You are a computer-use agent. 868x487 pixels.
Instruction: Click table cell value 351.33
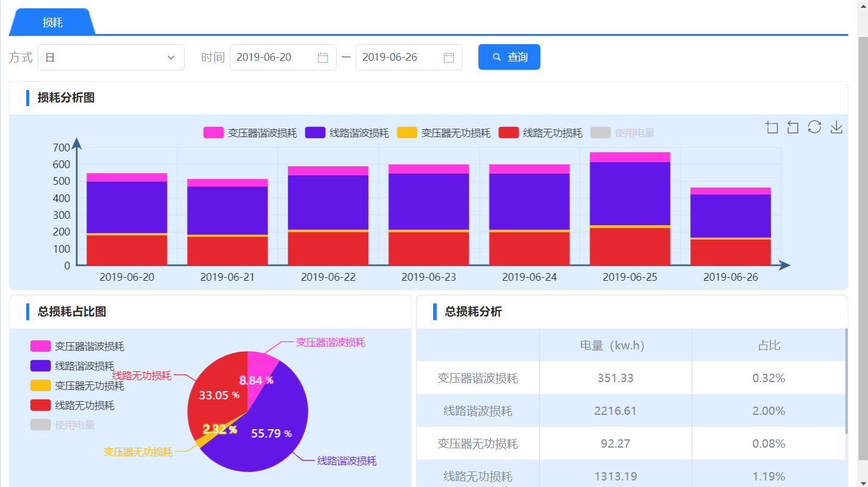pos(615,379)
